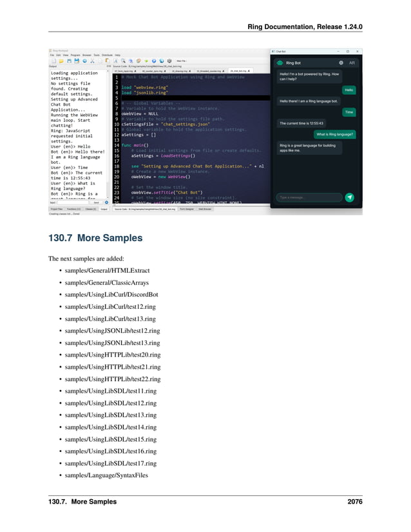Click the globe web browser toolbar icon

pyautogui.click(x=162, y=61)
